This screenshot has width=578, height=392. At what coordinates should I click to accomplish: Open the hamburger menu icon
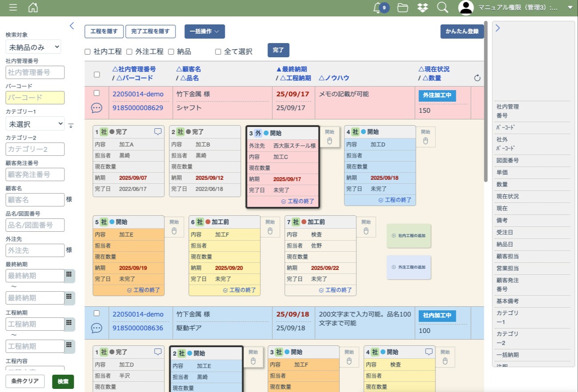(x=13, y=8)
